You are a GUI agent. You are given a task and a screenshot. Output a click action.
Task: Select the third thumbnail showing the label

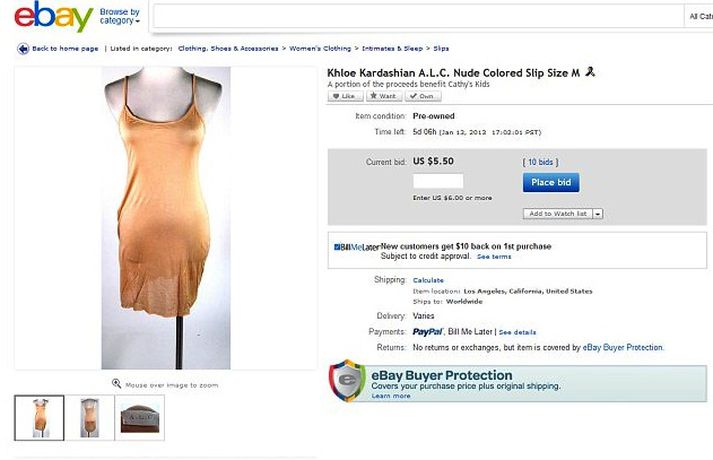[140, 417]
